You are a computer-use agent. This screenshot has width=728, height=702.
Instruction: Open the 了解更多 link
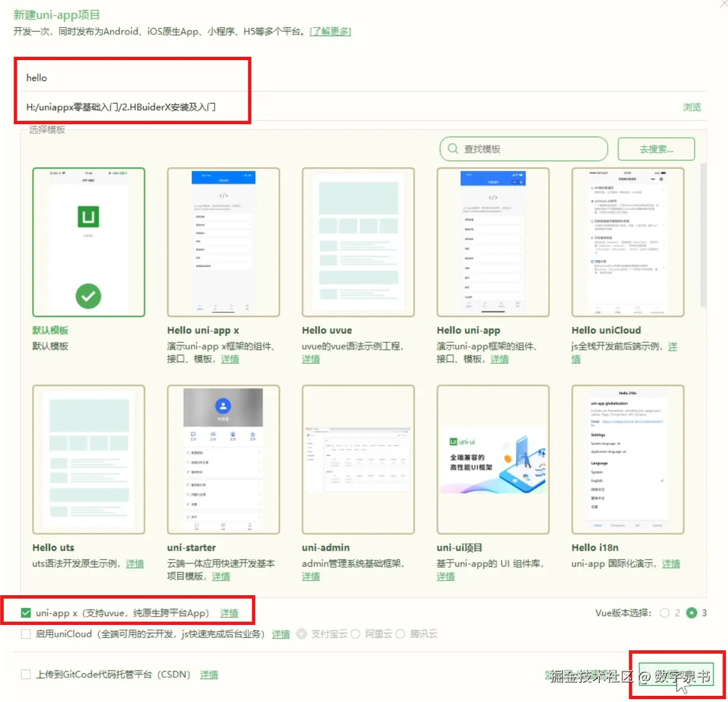[x=330, y=31]
